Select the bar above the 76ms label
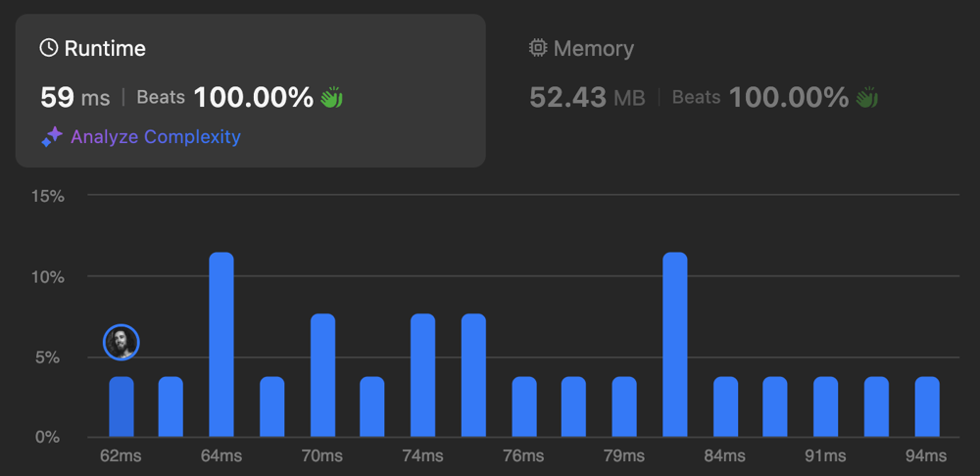980x476 pixels. click(524, 406)
